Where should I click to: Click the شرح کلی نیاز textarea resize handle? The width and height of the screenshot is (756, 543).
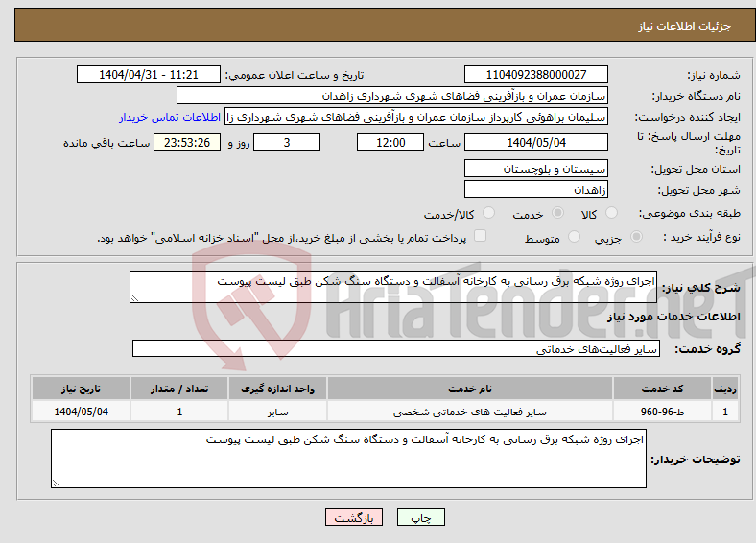tap(134, 298)
